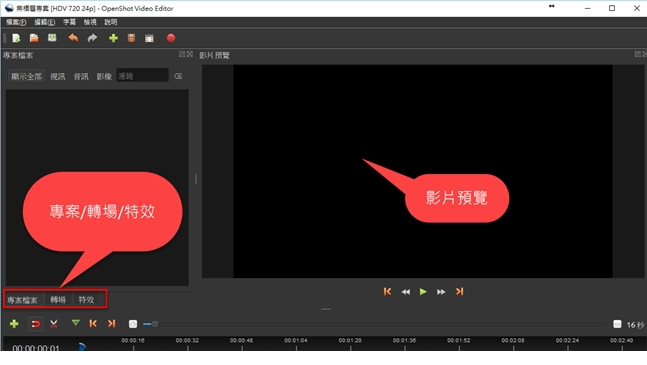Viewport: 647px width, 365px height.
Task: Toggle the razor scissors tool
Action: (54, 324)
